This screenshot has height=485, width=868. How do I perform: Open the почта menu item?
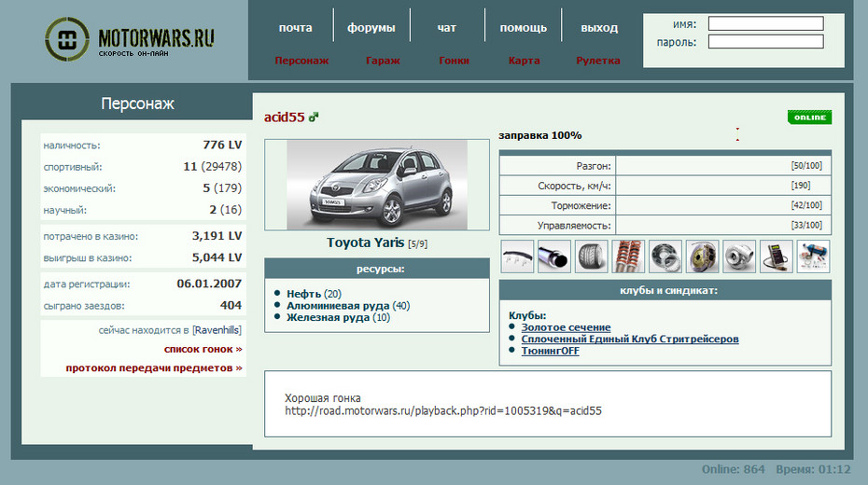tap(295, 28)
